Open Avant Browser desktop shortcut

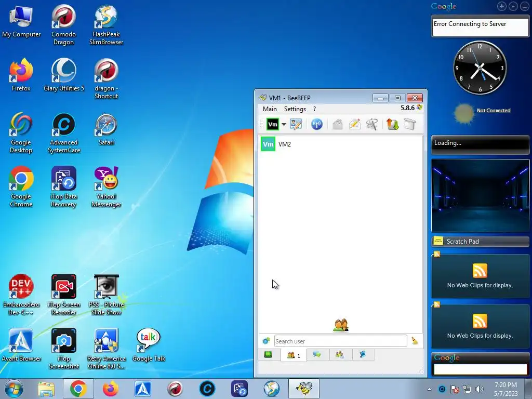pos(21,345)
